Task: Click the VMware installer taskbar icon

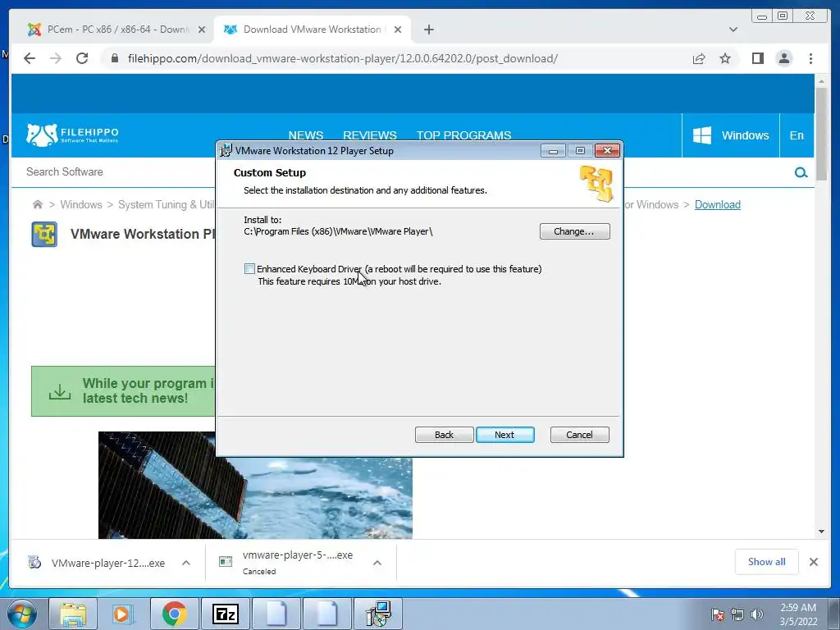Action: pyautogui.click(x=378, y=614)
